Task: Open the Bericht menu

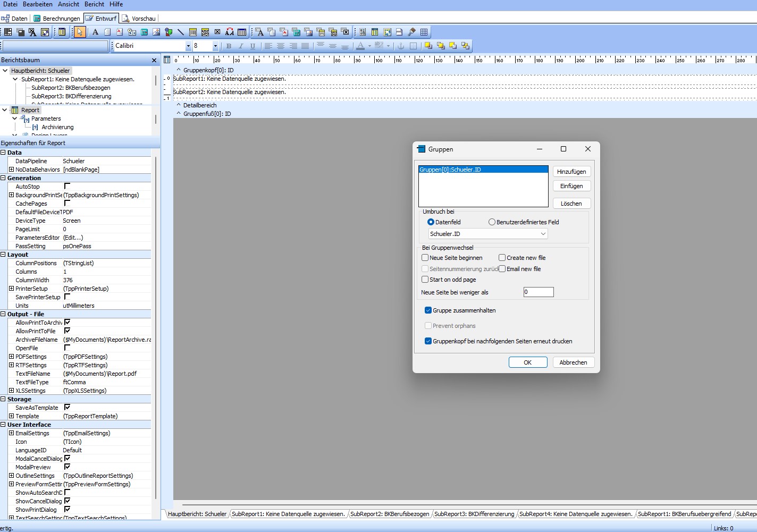Action: coord(94,4)
